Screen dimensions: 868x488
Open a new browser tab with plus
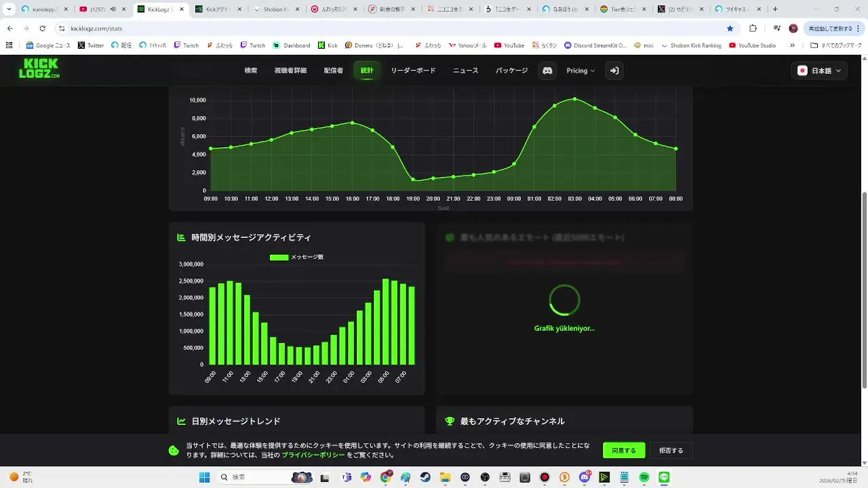click(775, 9)
